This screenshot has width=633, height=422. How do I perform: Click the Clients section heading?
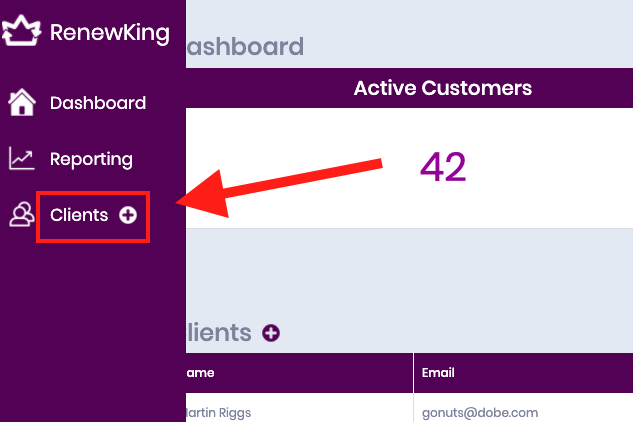point(218,333)
